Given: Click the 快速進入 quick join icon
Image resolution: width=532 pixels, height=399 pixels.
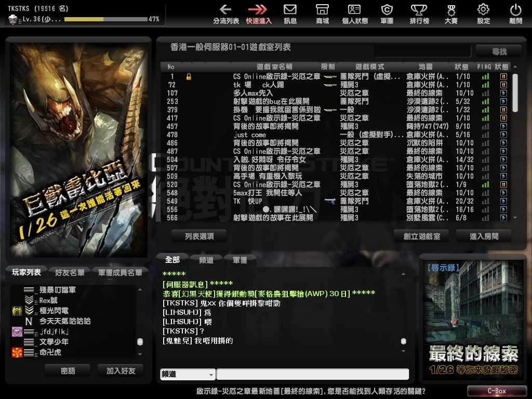Looking at the screenshot, I should click(x=258, y=10).
